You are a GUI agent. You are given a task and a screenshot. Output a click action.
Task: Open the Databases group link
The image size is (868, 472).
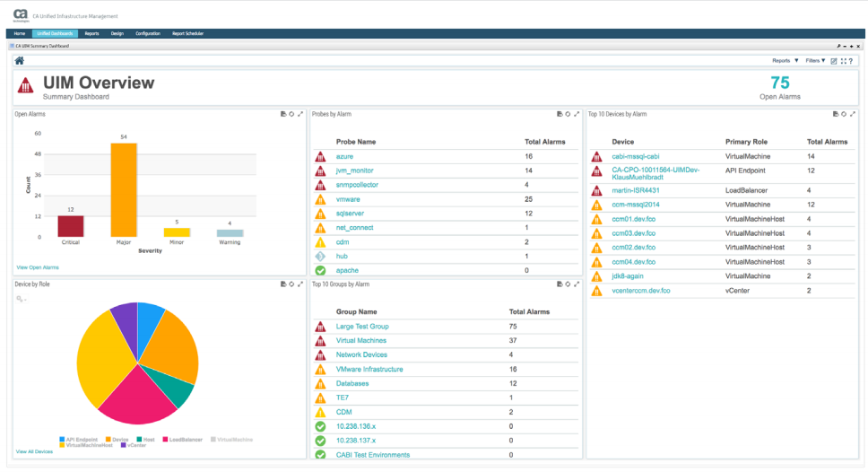(352, 384)
